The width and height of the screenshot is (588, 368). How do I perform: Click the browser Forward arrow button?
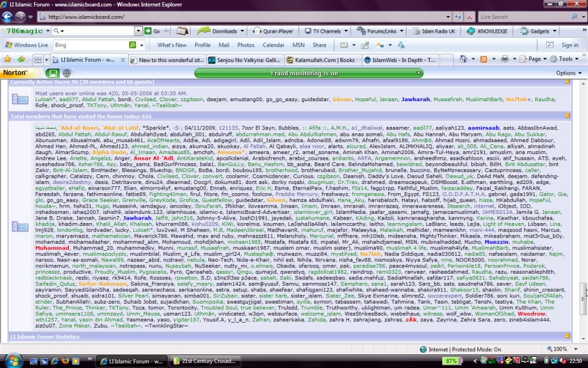(20, 17)
